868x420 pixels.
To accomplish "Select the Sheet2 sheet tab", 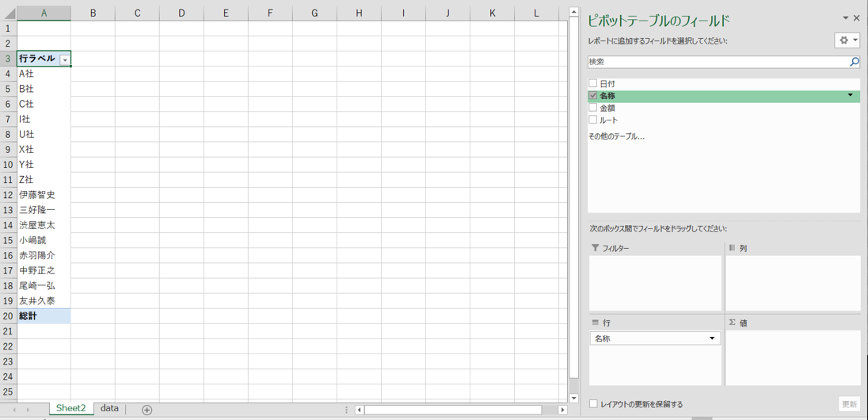I will 71,408.
